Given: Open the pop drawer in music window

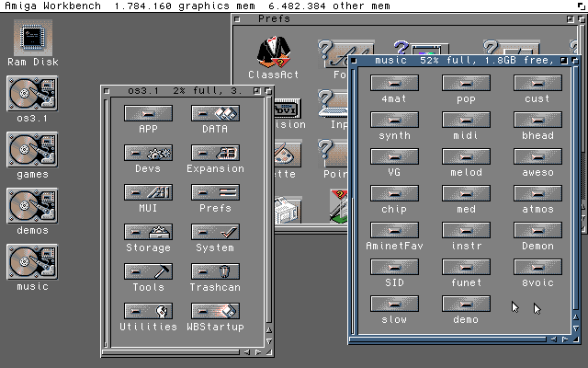Looking at the screenshot, I should click(x=466, y=83).
